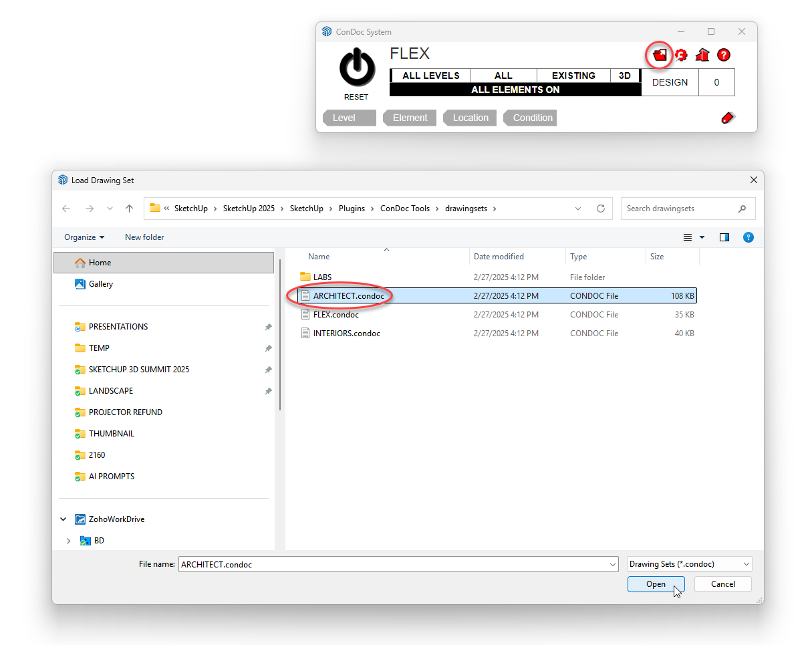Click the EXISTING condition cell
Image resolution: width=812 pixels, height=645 pixels.
click(x=573, y=76)
